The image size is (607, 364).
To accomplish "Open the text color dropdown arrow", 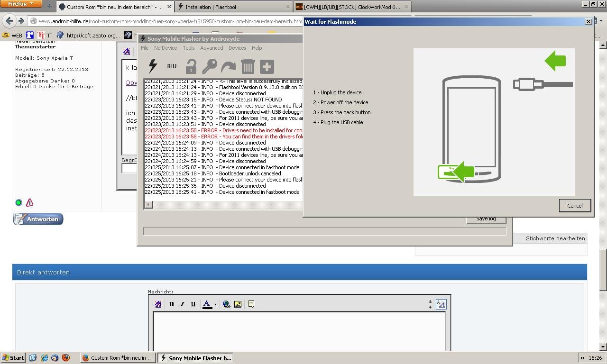I will [215, 304].
